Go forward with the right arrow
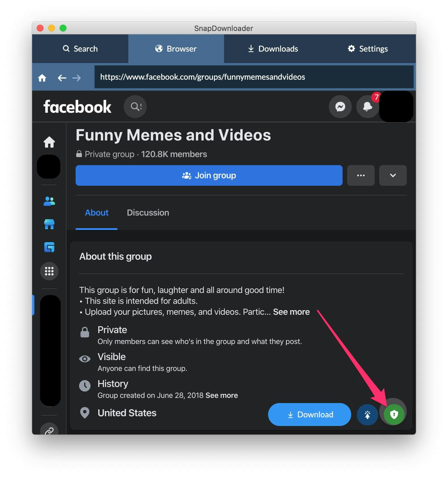Image resolution: width=448 pixels, height=477 pixels. click(76, 78)
